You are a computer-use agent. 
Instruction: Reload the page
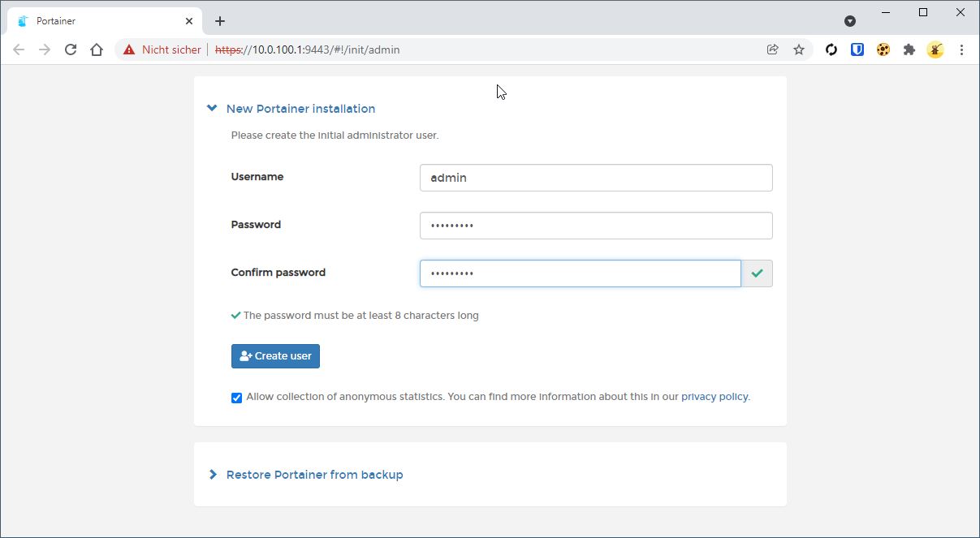click(71, 49)
